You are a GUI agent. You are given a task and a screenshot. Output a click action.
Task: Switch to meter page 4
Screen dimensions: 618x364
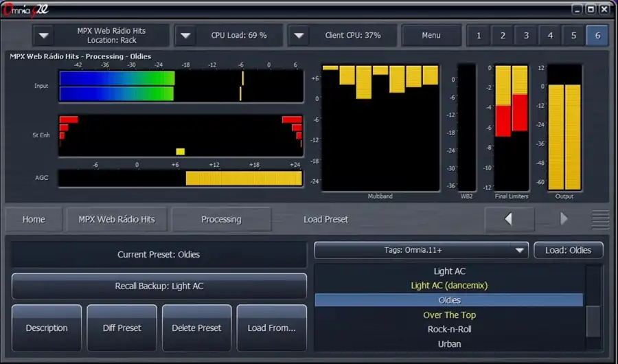coord(550,36)
